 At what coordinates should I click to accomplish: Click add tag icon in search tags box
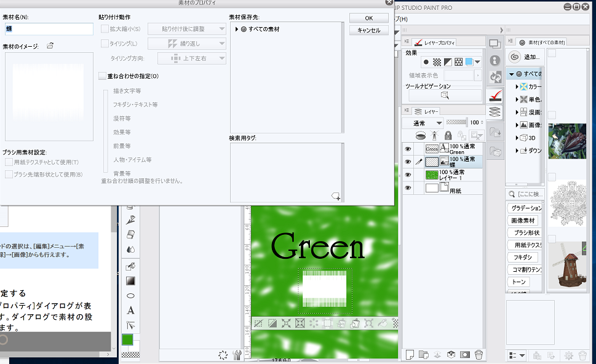[336, 196]
